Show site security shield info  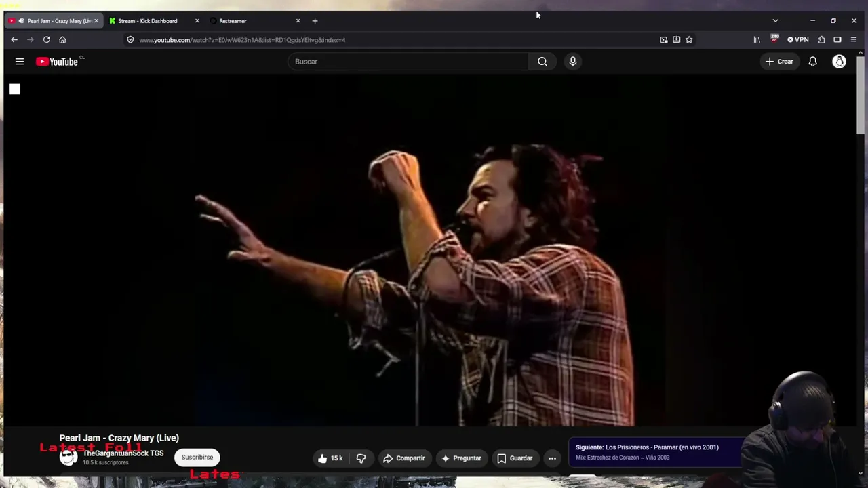pos(130,40)
